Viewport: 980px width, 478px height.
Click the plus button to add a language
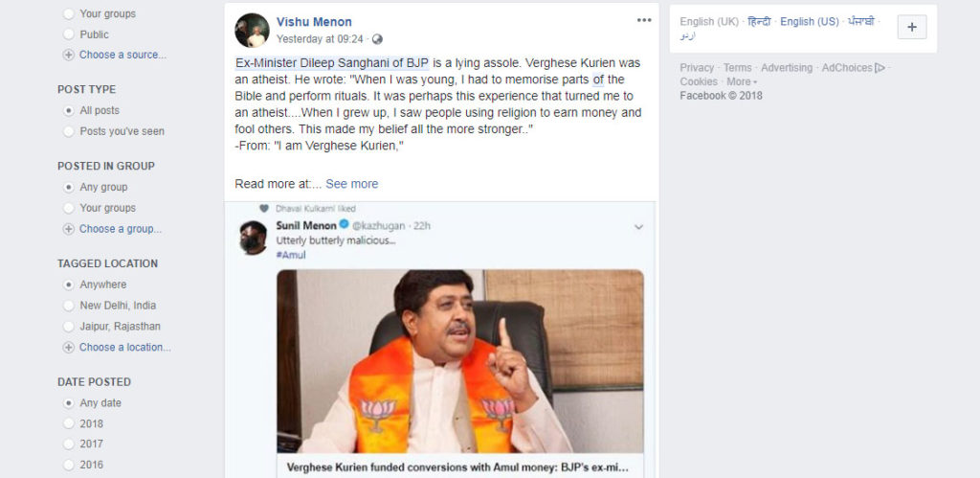pyautogui.click(x=911, y=28)
